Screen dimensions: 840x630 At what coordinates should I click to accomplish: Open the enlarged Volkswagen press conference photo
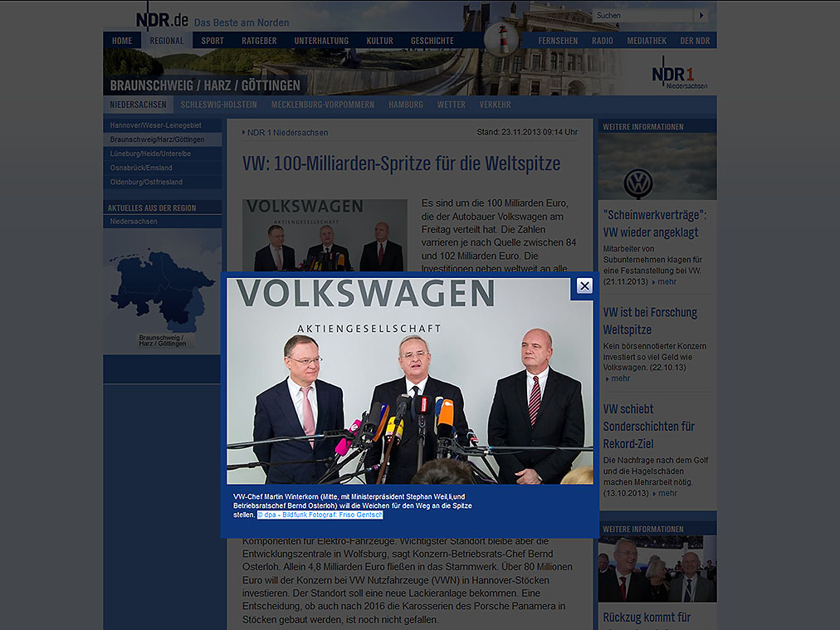pos(410,381)
